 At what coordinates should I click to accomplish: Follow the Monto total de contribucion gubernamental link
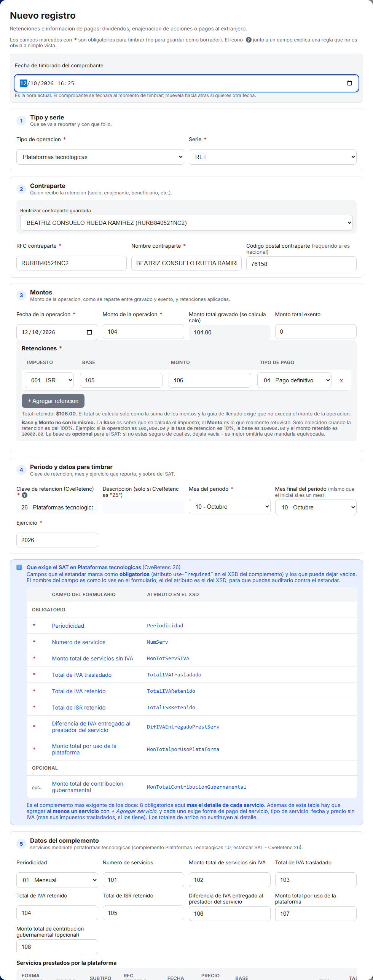[x=88, y=787]
